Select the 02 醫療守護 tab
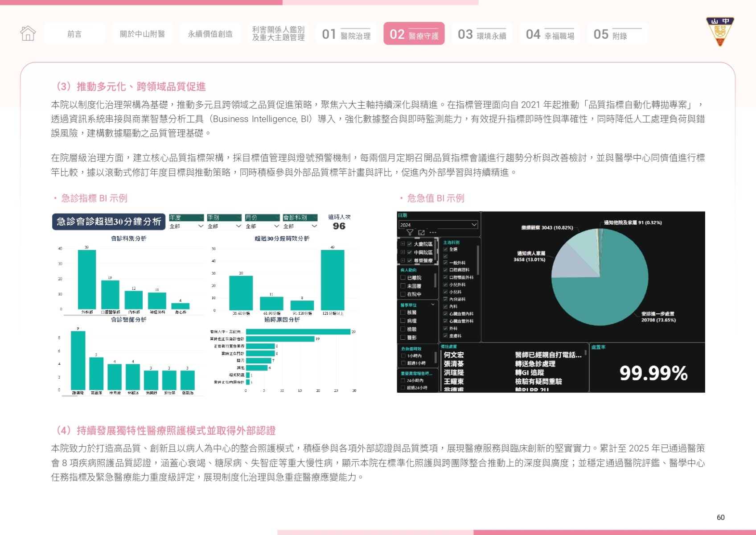 414,34
